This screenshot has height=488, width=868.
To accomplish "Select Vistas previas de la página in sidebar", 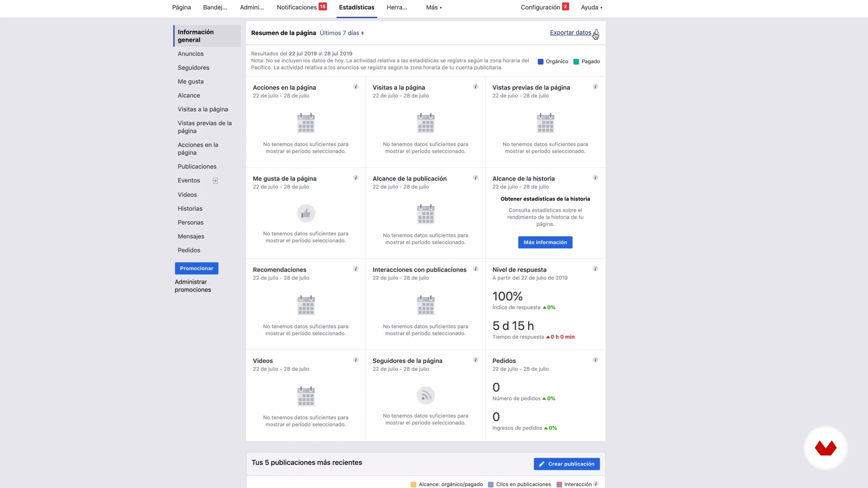I will pos(205,127).
